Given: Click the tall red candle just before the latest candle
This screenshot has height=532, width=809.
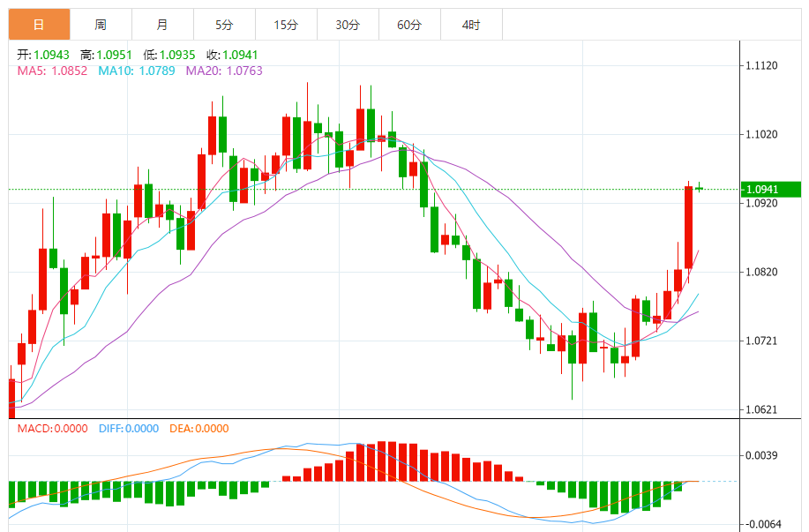Looking at the screenshot, I should coord(688,227).
